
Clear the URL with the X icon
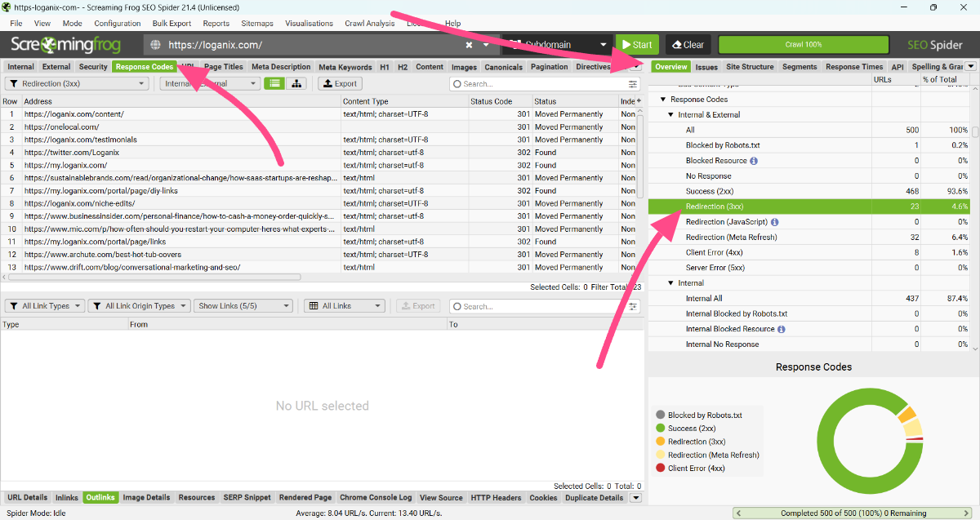470,45
